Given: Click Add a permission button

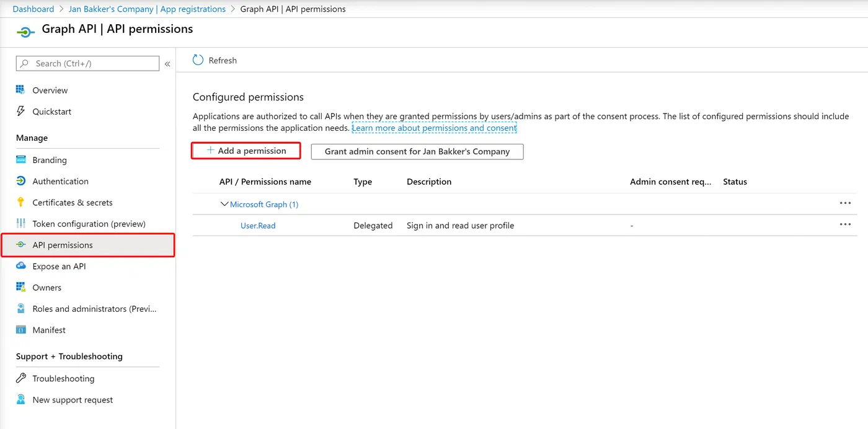Looking at the screenshot, I should pos(246,151).
